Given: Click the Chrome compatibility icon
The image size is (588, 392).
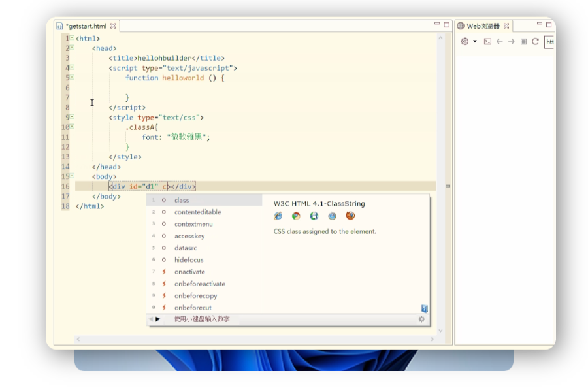Looking at the screenshot, I should click(296, 216).
